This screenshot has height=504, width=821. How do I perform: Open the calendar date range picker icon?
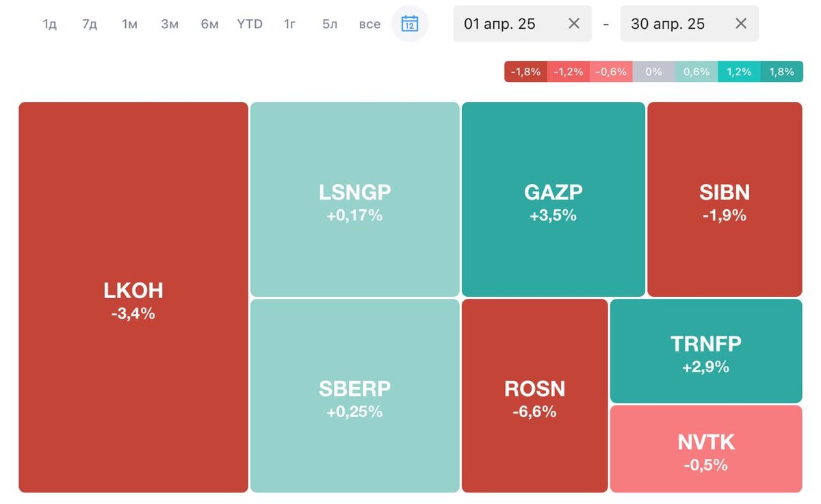[410, 24]
